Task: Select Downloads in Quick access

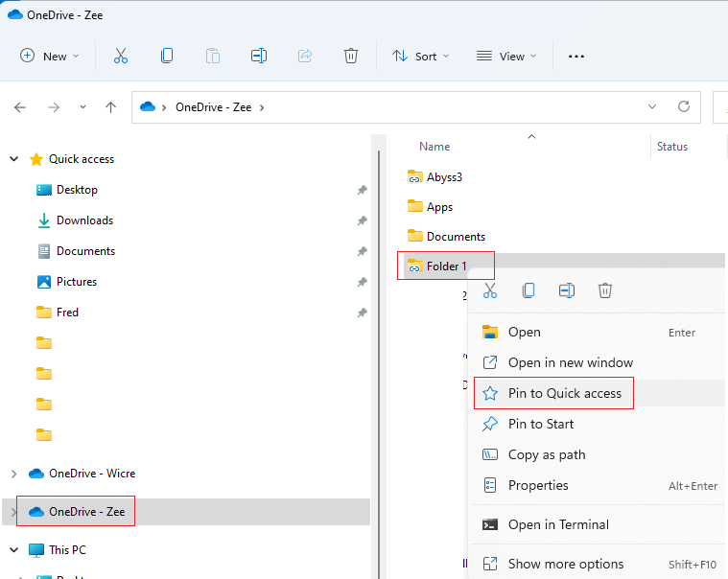Action: point(85,220)
